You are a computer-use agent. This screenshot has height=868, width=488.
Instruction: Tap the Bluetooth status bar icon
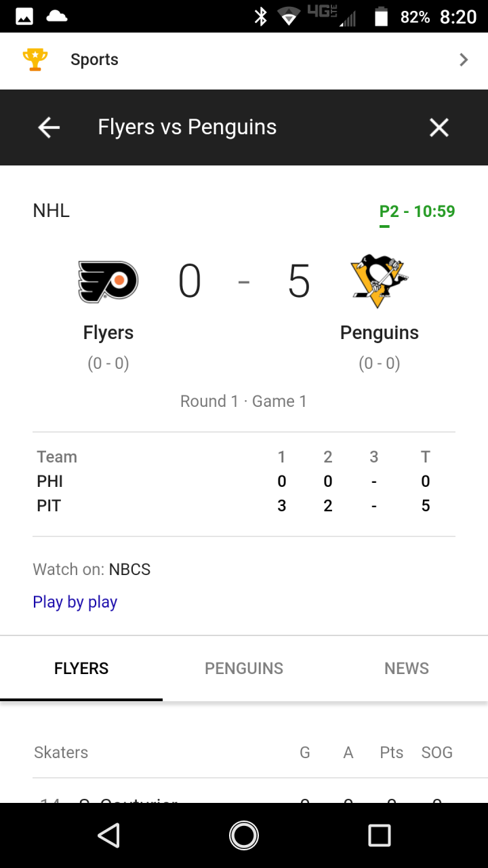point(261,17)
